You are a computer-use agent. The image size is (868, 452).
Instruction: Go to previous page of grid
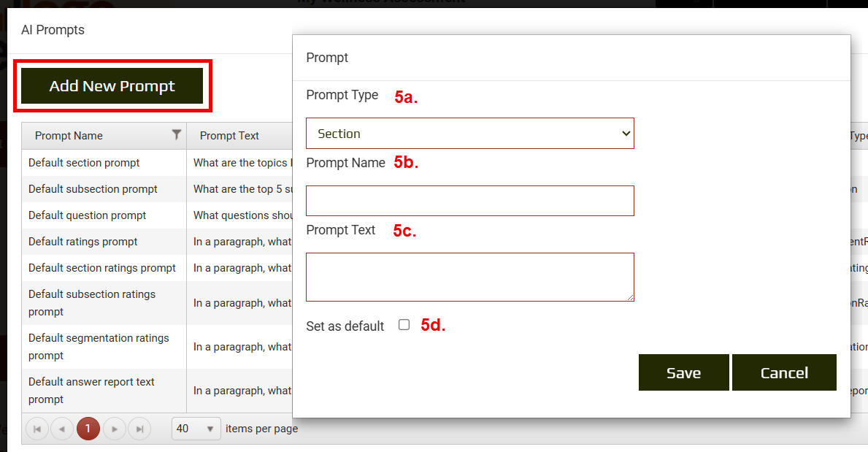pyautogui.click(x=62, y=429)
